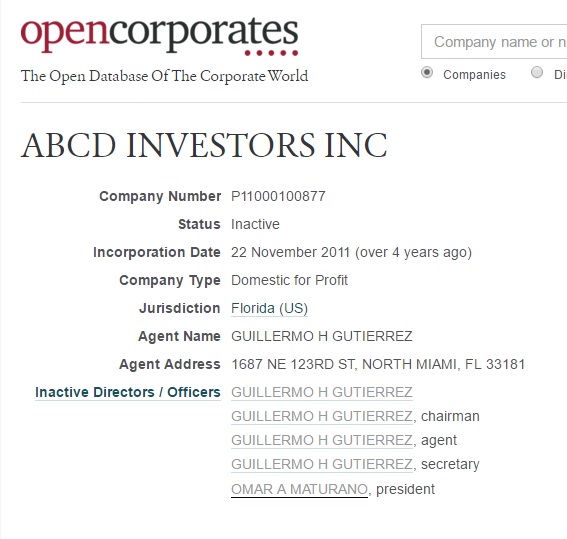Focus the company name search field
567x539 pixels.
click(494, 42)
